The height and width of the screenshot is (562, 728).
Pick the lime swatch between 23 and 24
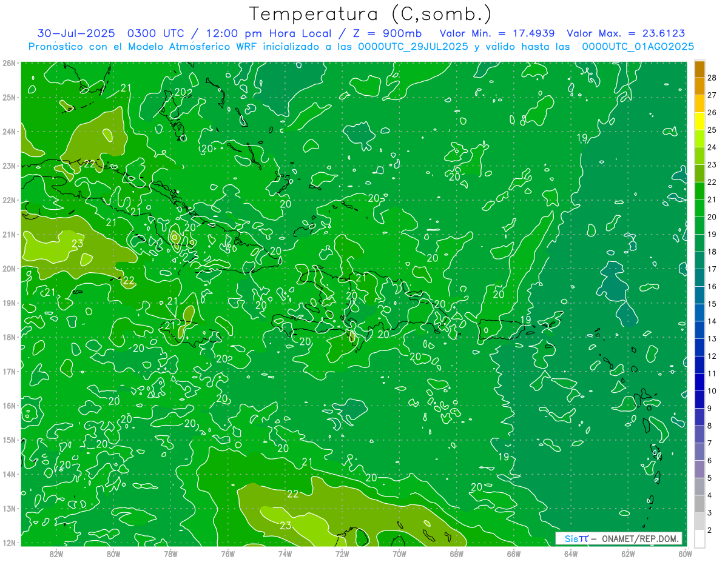(x=699, y=156)
